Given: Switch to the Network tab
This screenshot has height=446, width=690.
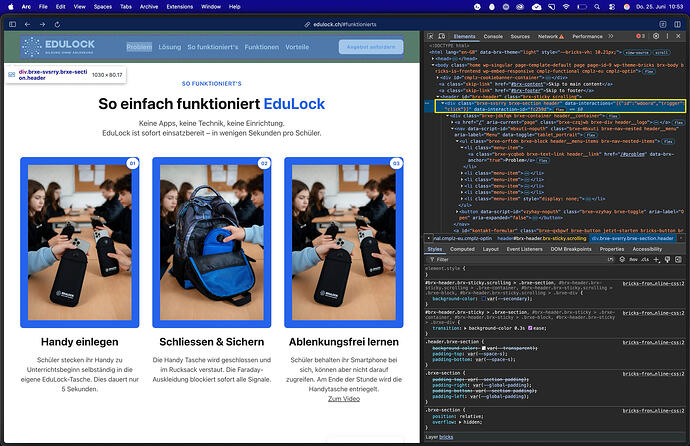Looking at the screenshot, I should 551,37.
